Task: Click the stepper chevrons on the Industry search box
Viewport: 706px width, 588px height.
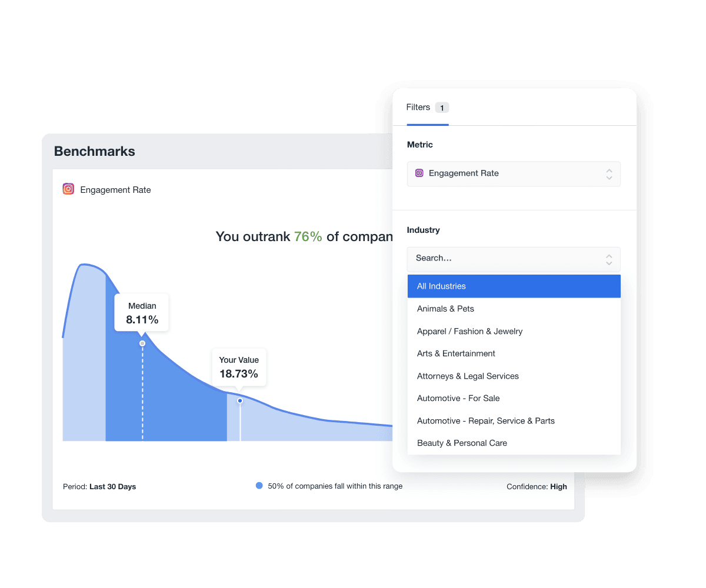Action: click(609, 259)
